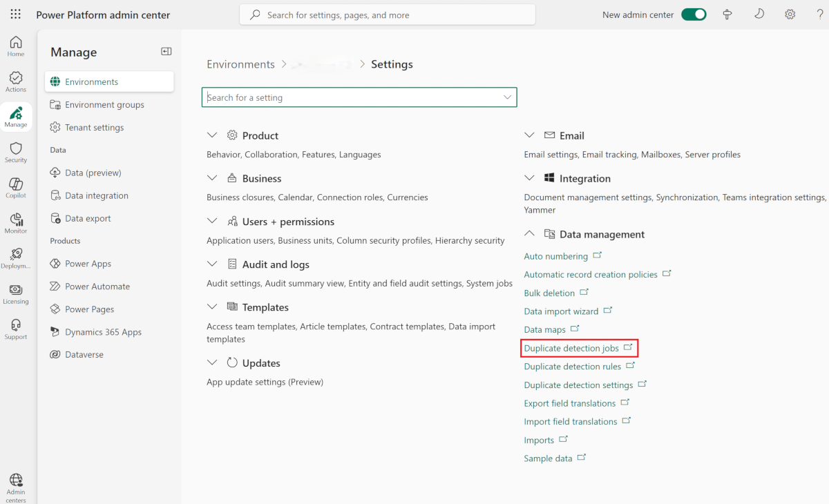Viewport: 829px width, 504px height.
Task: Open Security in the left rail
Action: [16, 153]
